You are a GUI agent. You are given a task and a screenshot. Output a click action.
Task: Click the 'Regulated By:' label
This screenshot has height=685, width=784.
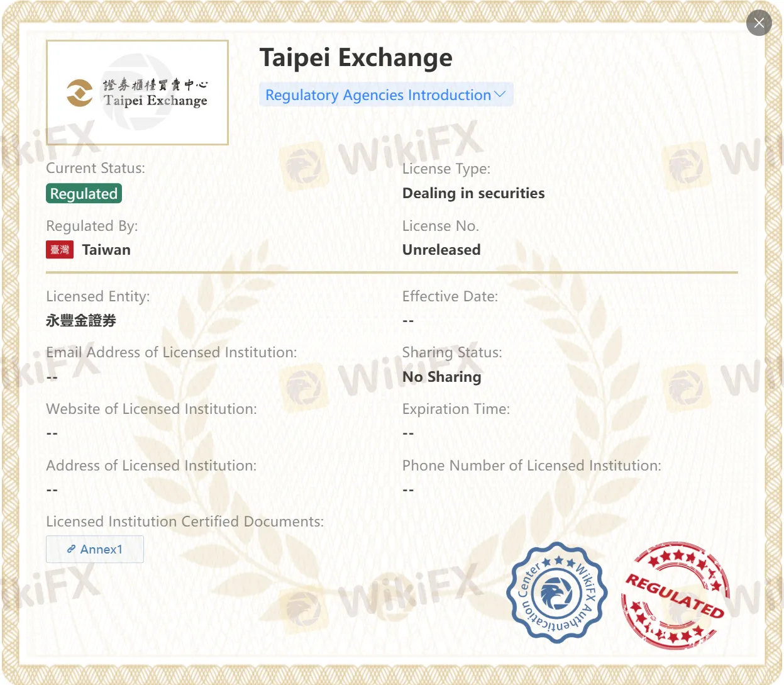(x=92, y=226)
